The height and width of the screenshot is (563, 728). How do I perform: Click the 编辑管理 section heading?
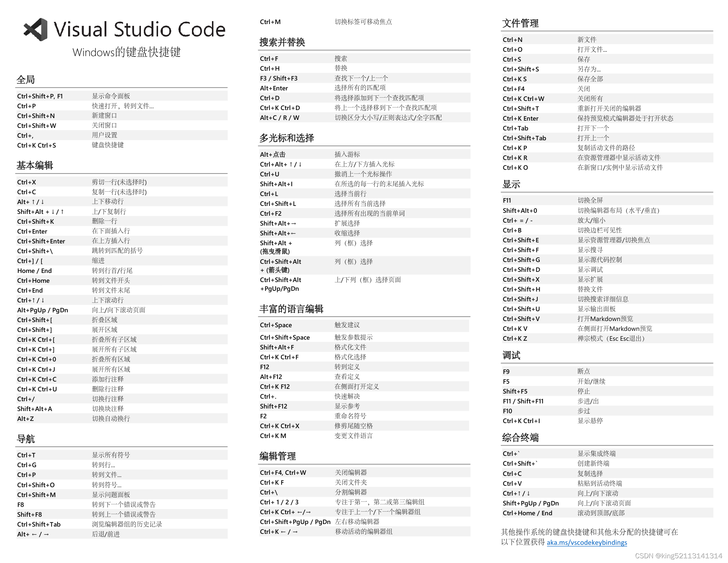277,456
